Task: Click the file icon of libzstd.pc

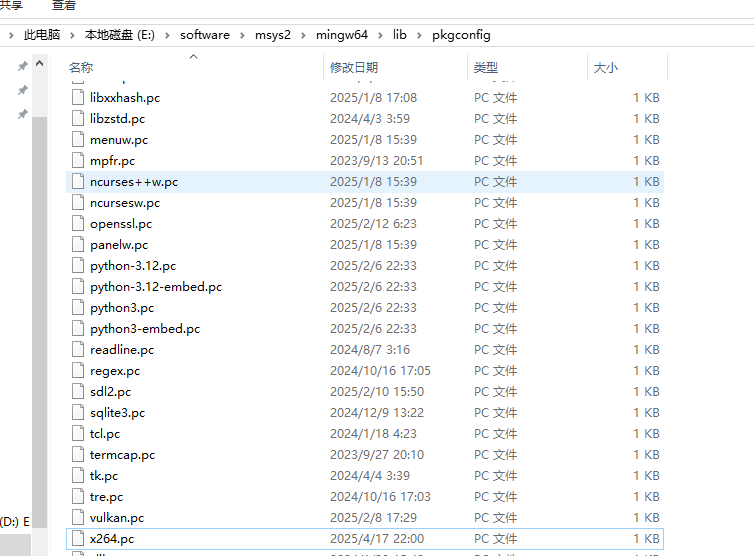Action: click(78, 119)
